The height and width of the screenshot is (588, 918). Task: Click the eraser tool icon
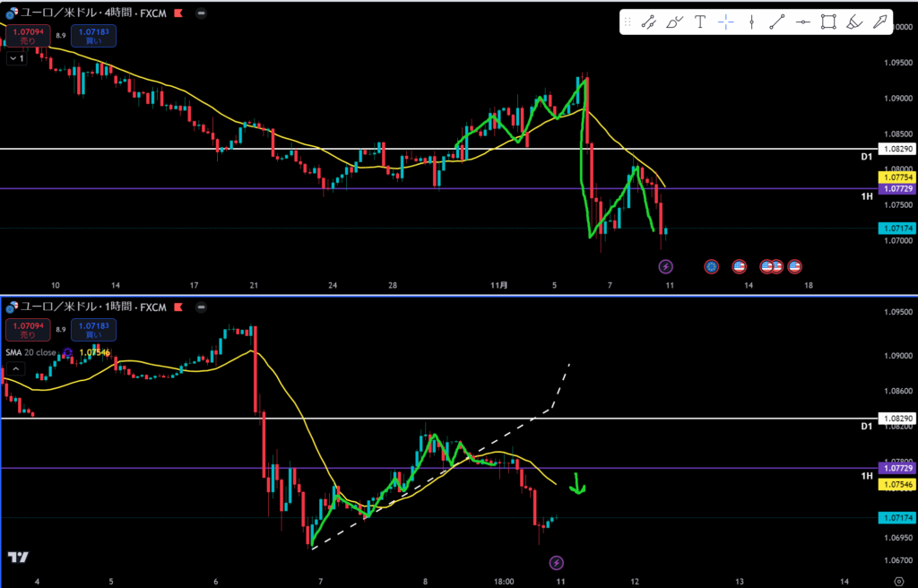[855, 22]
